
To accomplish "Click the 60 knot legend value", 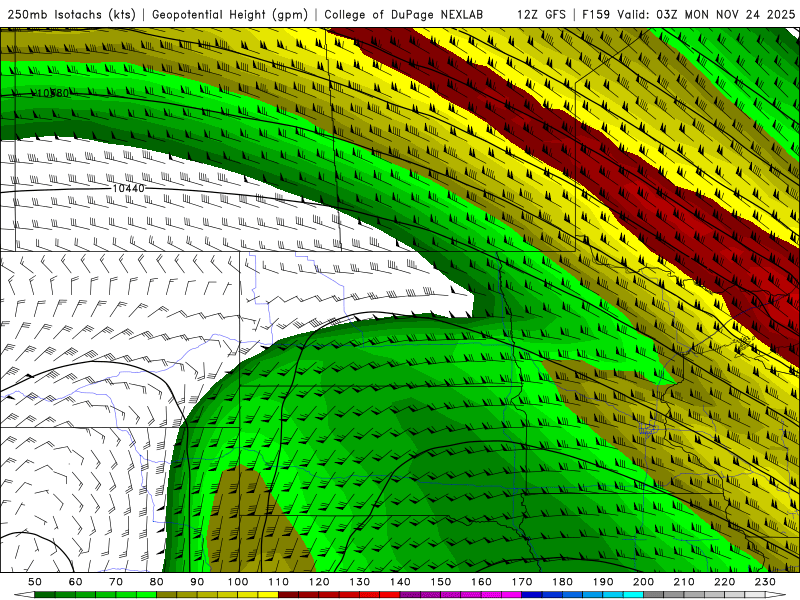I will coord(76,582).
